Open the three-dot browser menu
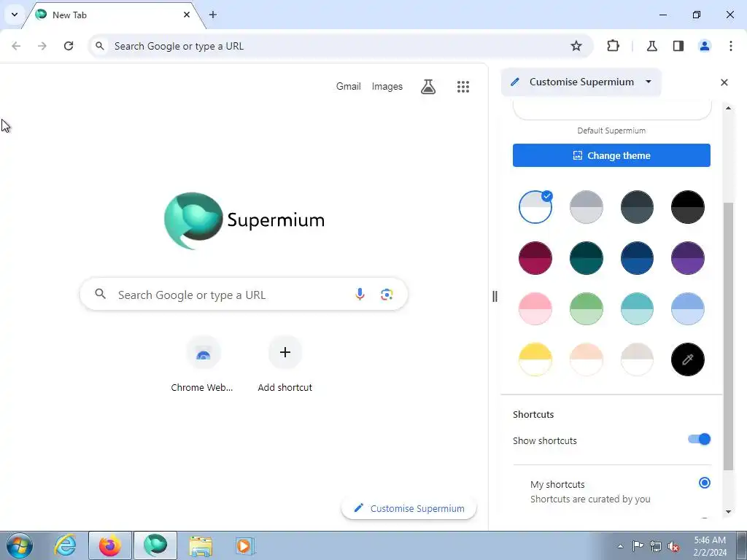The image size is (747, 560). coord(731,46)
